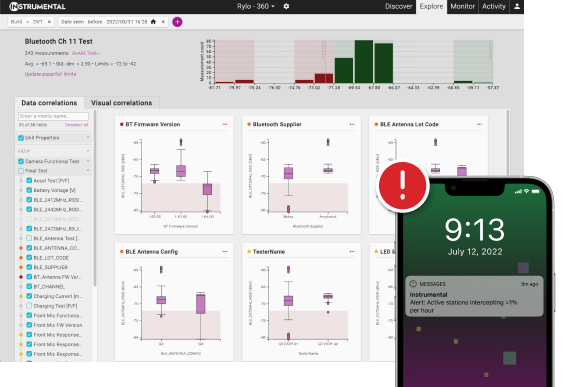Expand the Rylo - 360 project dropdown

point(256,6)
